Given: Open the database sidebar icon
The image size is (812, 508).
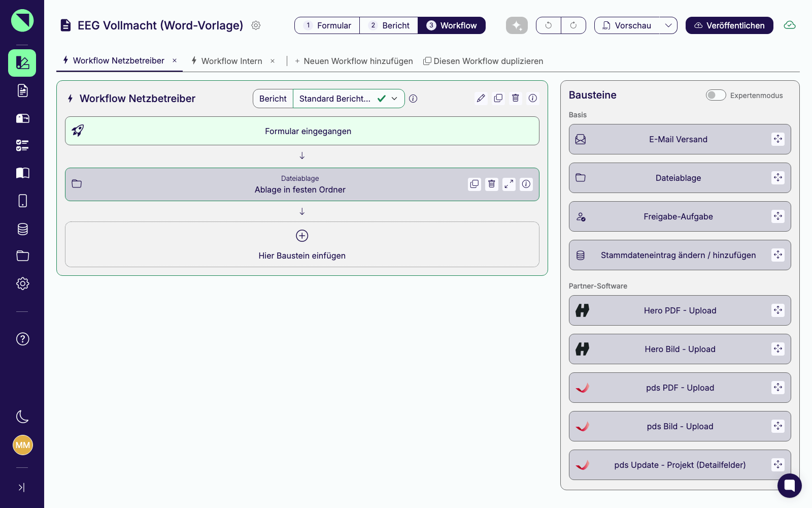Looking at the screenshot, I should click(22, 229).
